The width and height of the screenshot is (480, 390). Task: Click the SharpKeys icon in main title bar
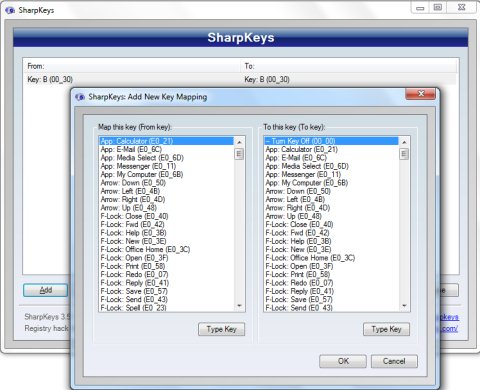pos(10,10)
